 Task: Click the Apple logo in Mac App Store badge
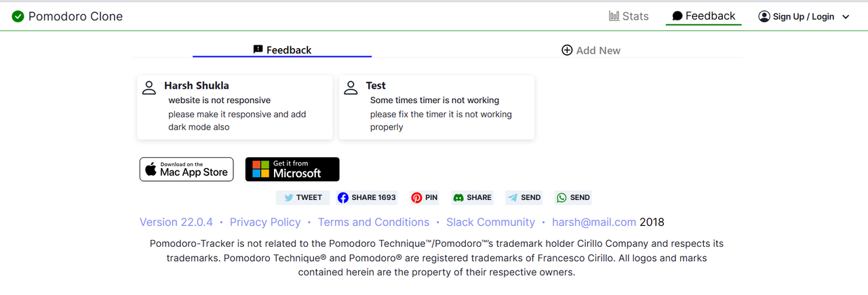(151, 169)
